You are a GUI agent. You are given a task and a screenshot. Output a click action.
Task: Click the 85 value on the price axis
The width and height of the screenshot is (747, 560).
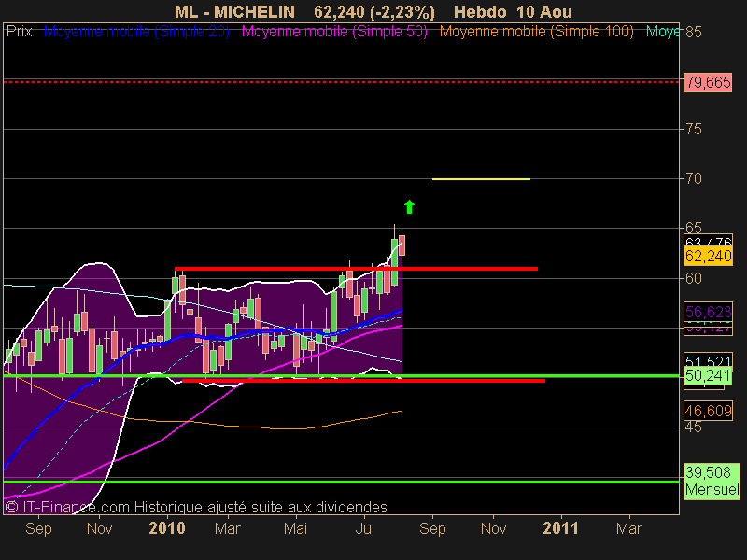[x=694, y=32]
